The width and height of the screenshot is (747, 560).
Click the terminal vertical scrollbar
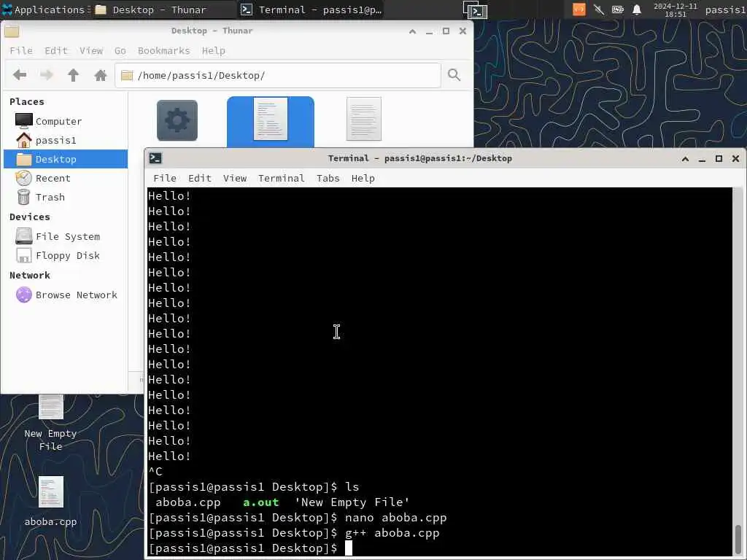[738, 371]
